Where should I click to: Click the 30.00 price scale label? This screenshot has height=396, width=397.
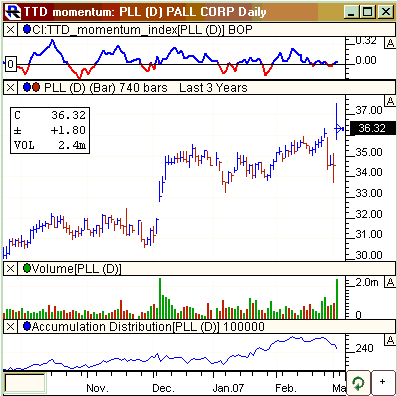pos(369,255)
